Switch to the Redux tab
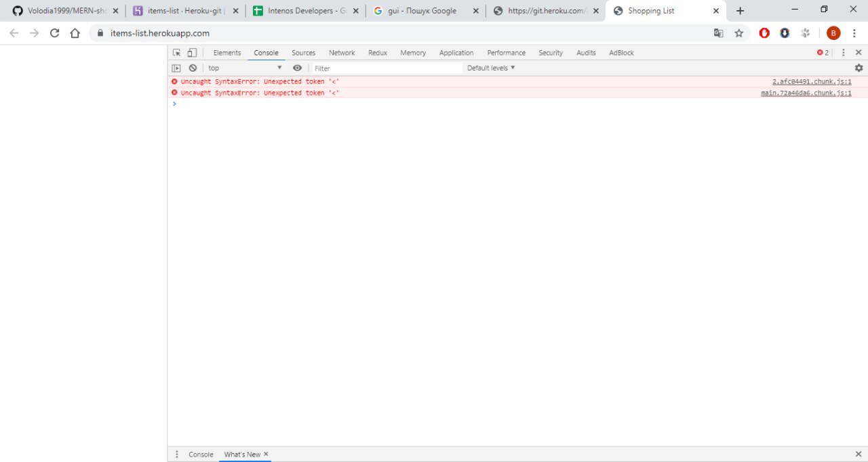 pyautogui.click(x=377, y=53)
